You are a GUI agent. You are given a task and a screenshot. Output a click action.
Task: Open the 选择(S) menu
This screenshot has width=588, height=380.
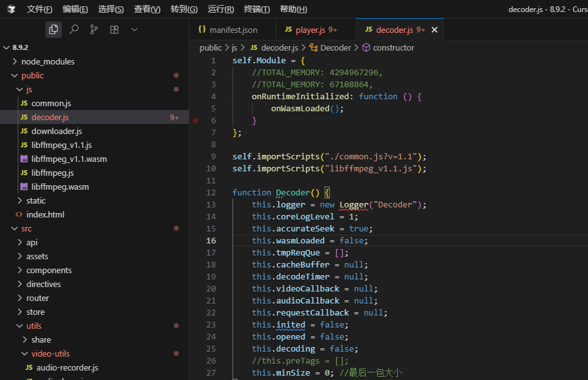click(x=111, y=9)
